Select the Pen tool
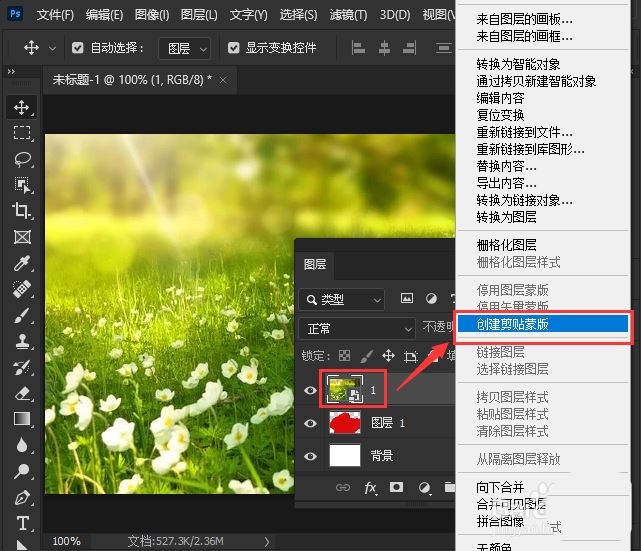 [x=22, y=497]
